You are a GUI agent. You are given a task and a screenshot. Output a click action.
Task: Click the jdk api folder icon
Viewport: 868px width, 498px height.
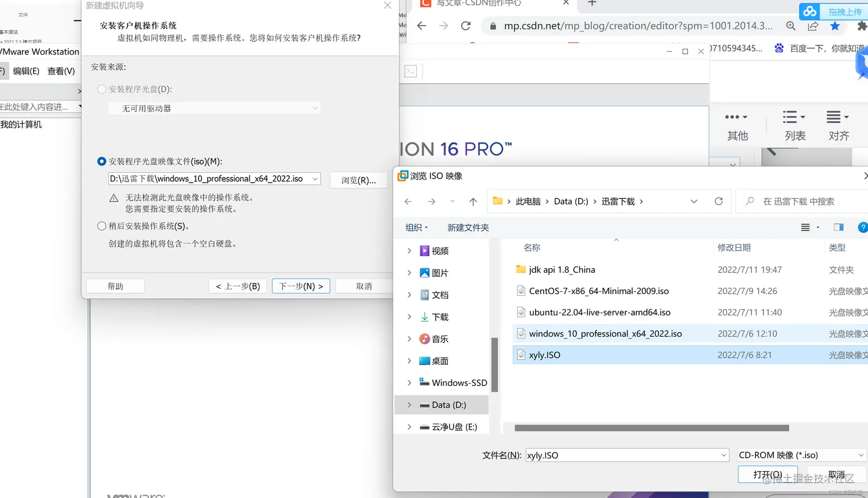pos(521,269)
